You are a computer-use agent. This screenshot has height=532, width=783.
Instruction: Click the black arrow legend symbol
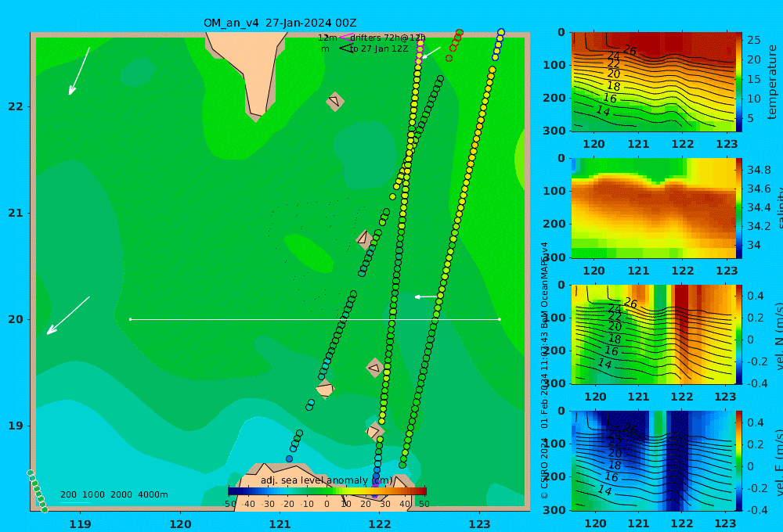pyautogui.click(x=346, y=49)
